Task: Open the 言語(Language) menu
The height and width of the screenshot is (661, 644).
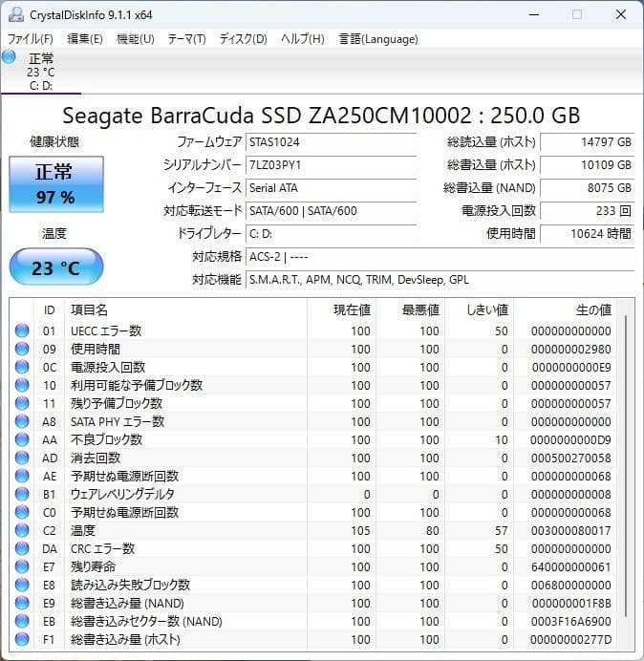Action: click(x=378, y=39)
